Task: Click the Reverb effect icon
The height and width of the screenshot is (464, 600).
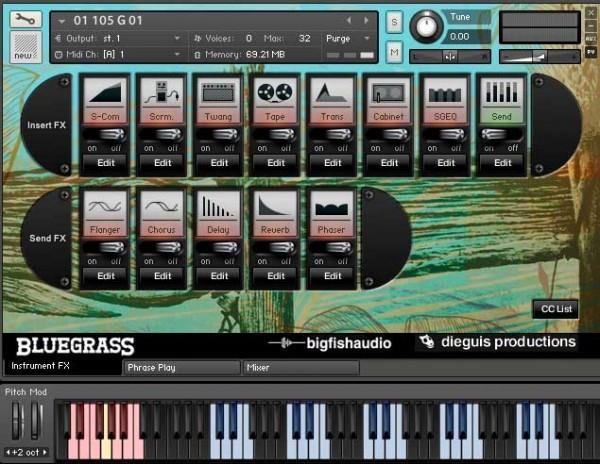Action: click(x=275, y=206)
